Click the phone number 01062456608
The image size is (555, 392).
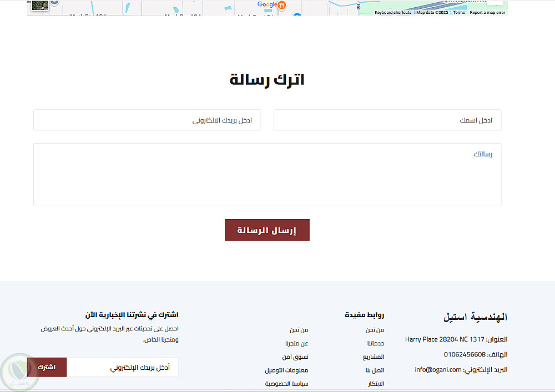tap(465, 354)
